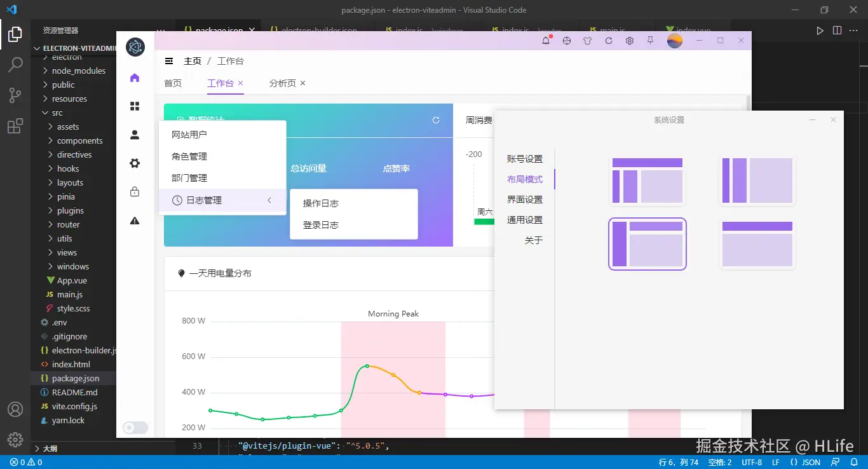This screenshot has width=868, height=469.
Task: Close the 工作台 tab
Action: [240, 83]
